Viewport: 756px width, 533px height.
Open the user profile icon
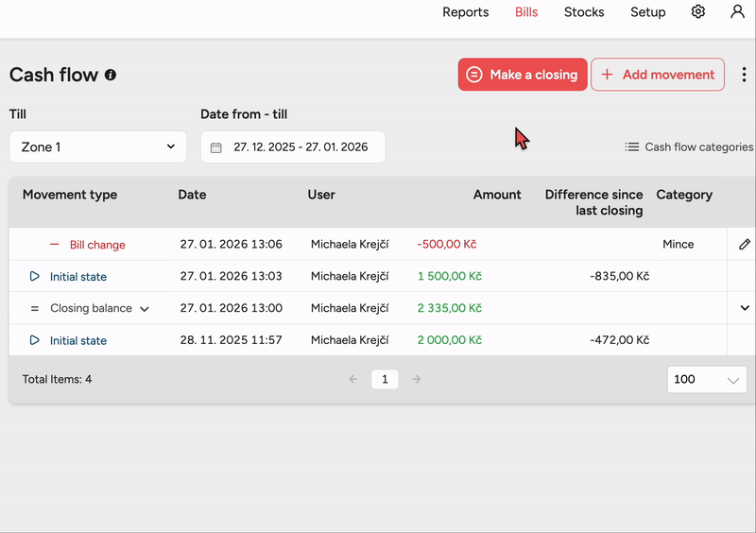pos(737,12)
